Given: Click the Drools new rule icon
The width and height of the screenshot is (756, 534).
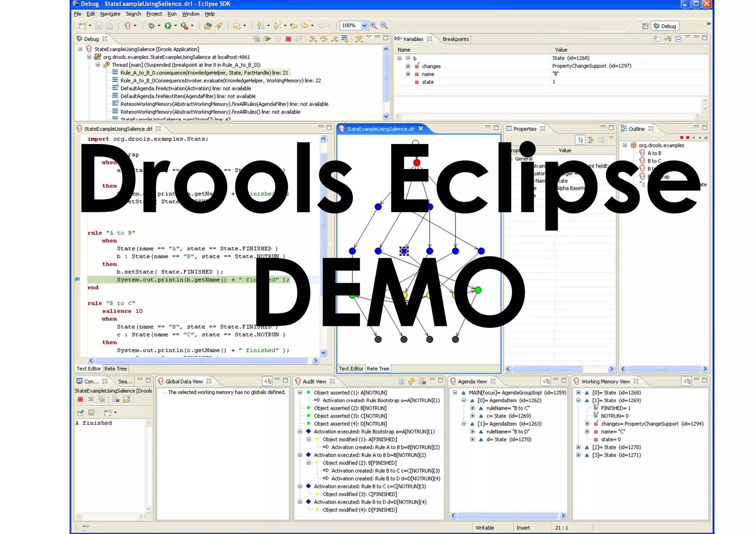Looking at the screenshot, I should tap(127, 26).
